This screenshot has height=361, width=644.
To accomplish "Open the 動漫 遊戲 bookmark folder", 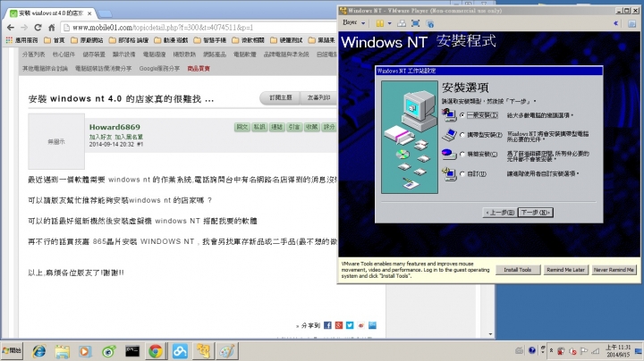I will click(x=171, y=40).
